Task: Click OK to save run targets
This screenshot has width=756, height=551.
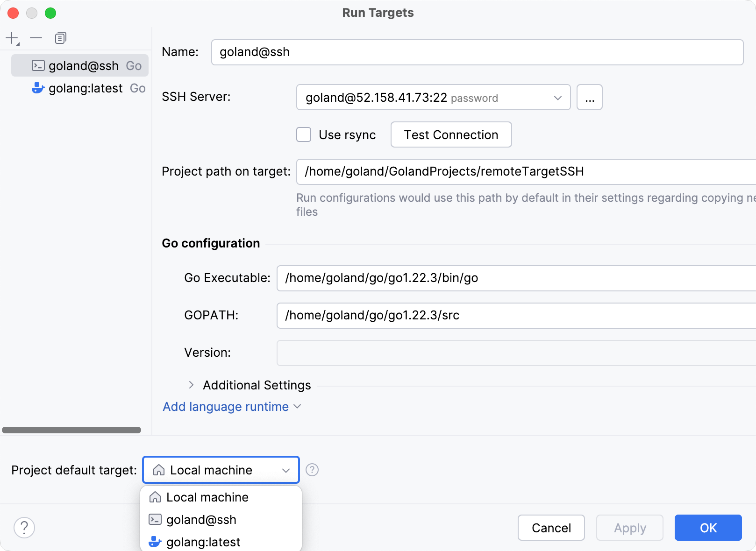Action: coord(708,528)
